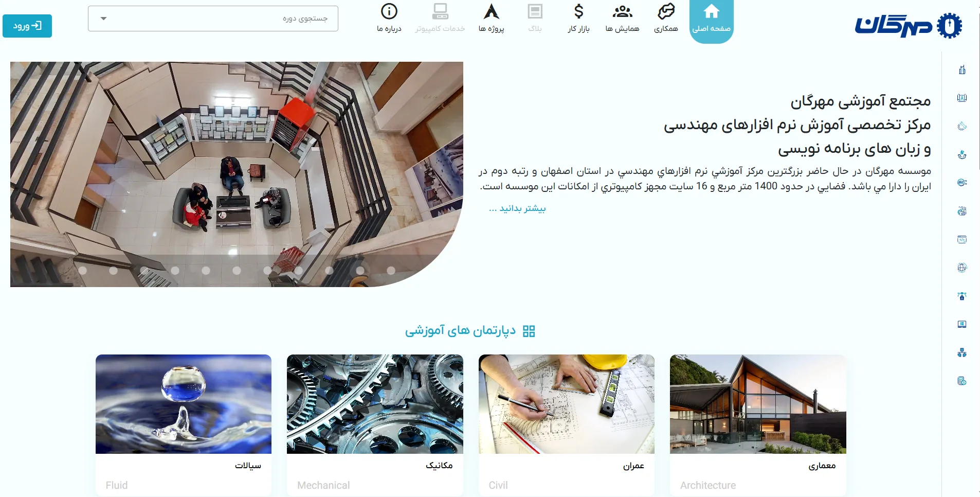Image resolution: width=980 pixels, height=497 pixels.
Task: Select the second slideshow dot from right
Action: pos(360,270)
